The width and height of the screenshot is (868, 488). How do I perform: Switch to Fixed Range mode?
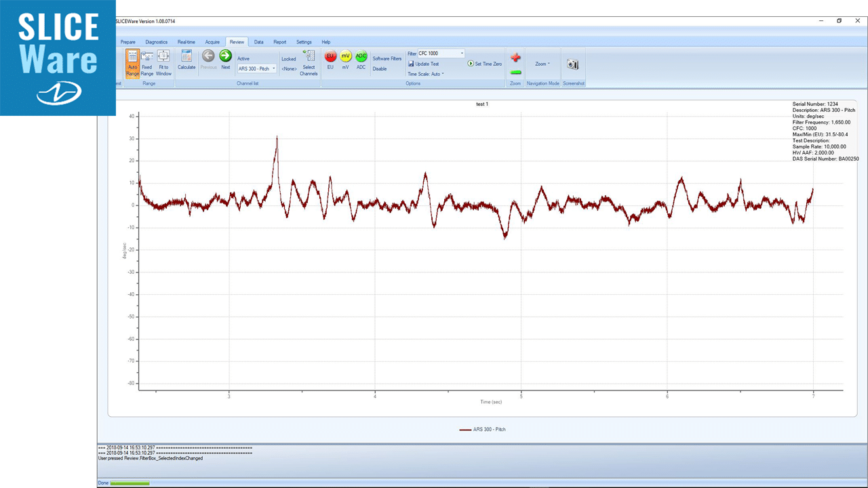(x=147, y=62)
